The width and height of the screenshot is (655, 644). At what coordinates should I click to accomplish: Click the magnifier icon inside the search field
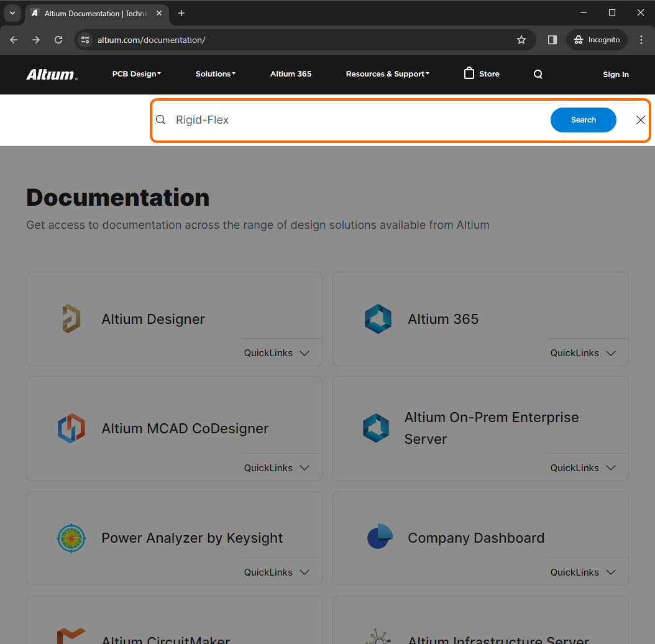pos(161,120)
